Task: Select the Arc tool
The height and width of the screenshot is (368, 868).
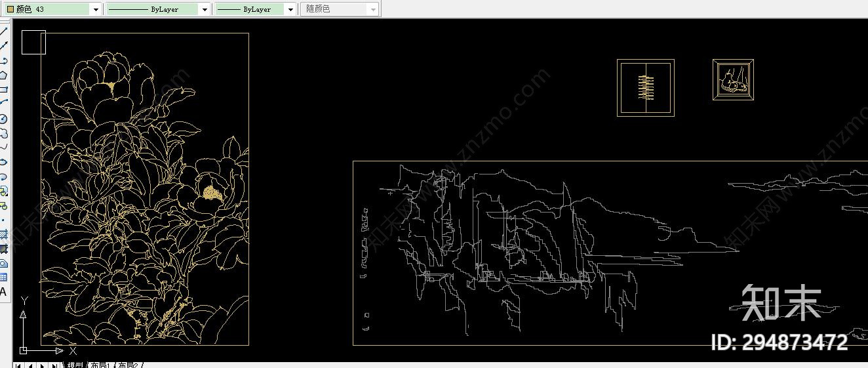Action: [4, 104]
